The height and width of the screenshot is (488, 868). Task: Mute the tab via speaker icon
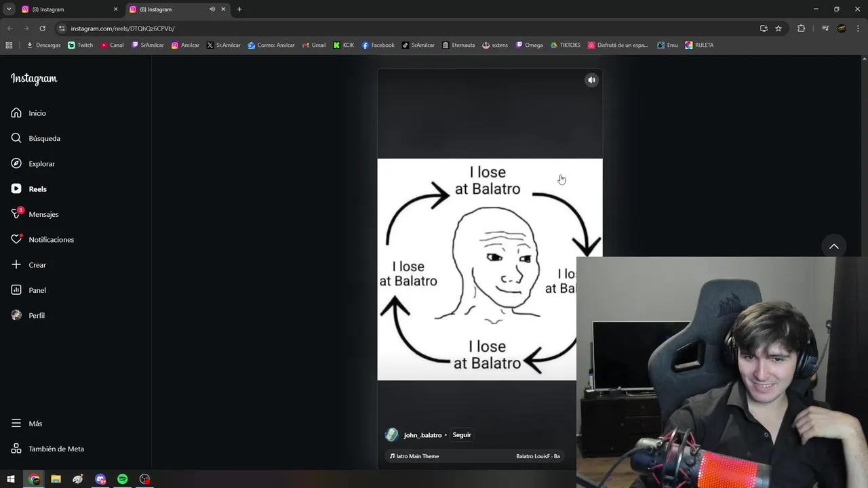[x=212, y=9]
